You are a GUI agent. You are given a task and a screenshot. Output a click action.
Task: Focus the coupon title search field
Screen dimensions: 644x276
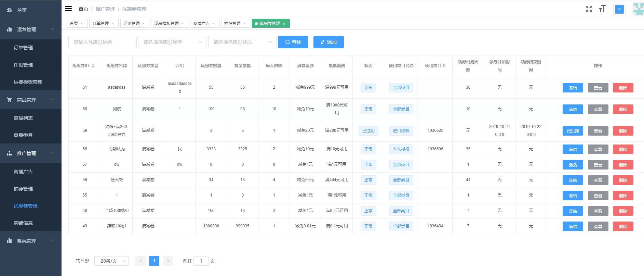coord(103,42)
